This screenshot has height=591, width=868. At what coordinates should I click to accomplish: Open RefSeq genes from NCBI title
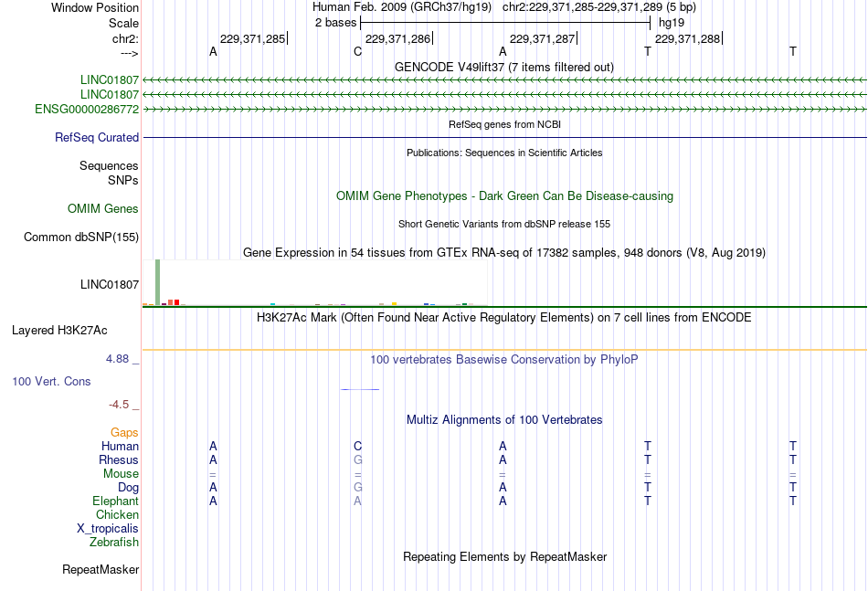tap(504, 124)
